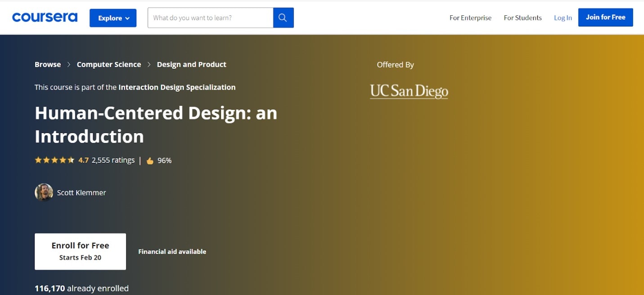The image size is (644, 295).
Task: Click the Coursera logo
Action: (45, 18)
